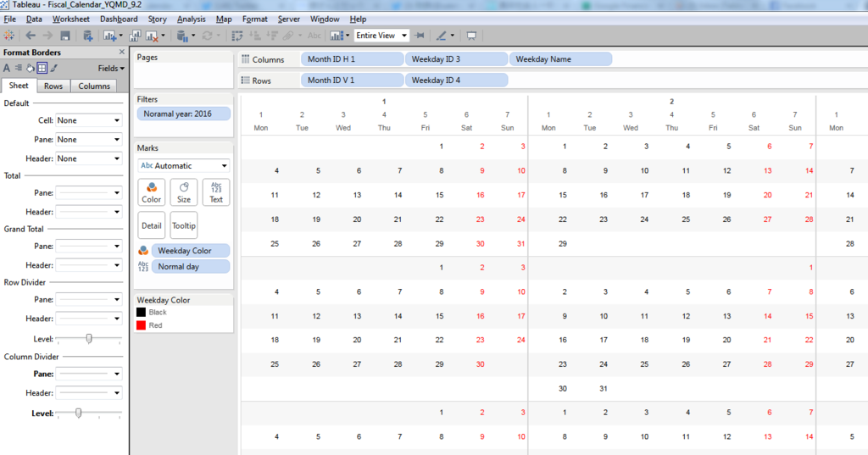
Task: Select the Month ID H 1 column pill
Action: click(x=352, y=58)
